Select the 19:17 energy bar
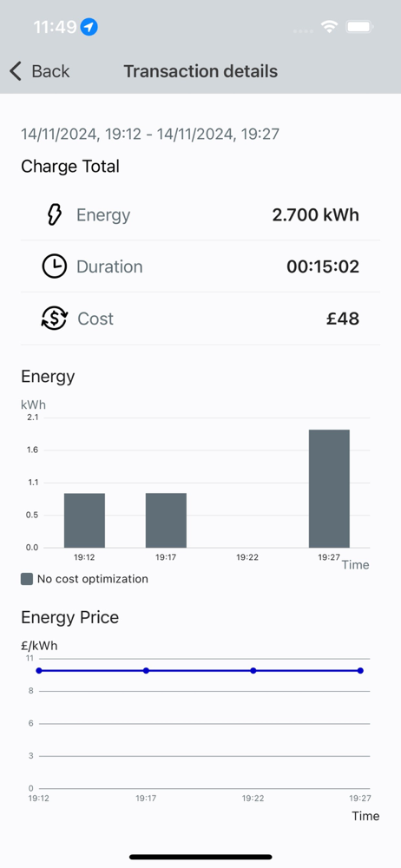This screenshot has height=868, width=401. pyautogui.click(x=166, y=520)
